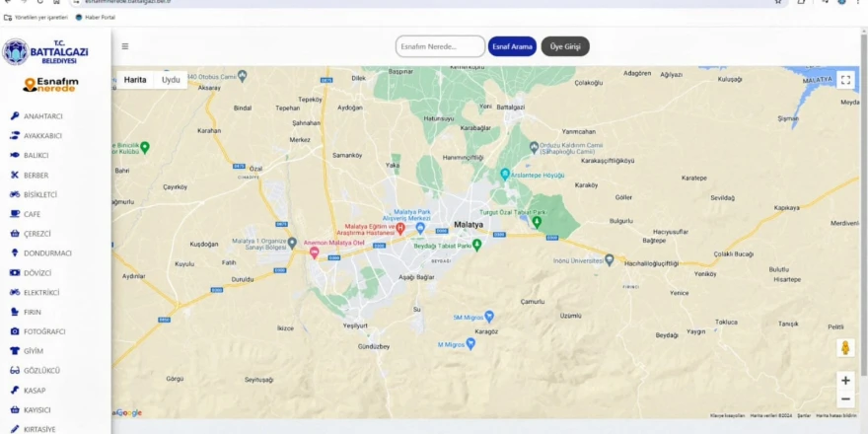Click the İnönü Üniversitesi map marker
868x434 pixels.
coord(610,259)
